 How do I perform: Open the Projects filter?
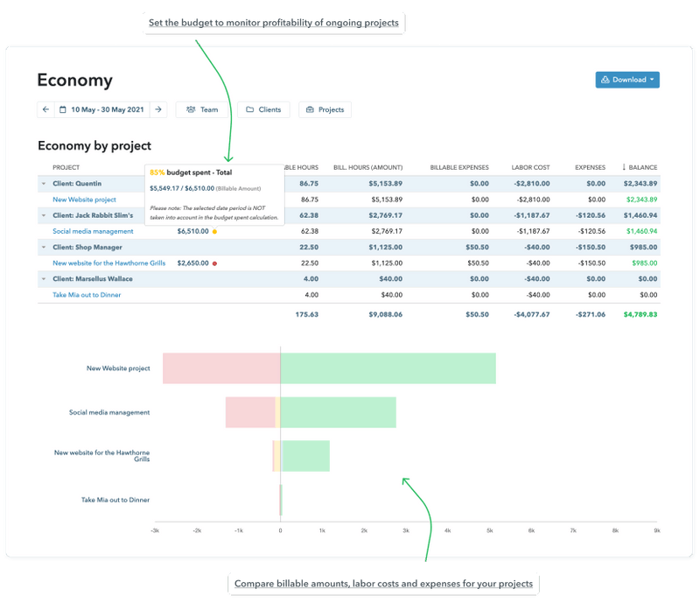point(325,109)
